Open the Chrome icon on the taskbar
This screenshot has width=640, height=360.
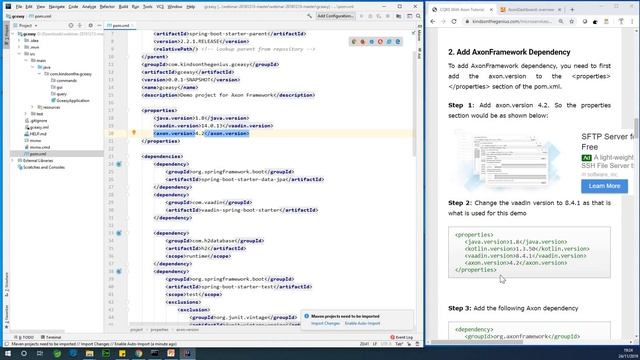[139, 353]
